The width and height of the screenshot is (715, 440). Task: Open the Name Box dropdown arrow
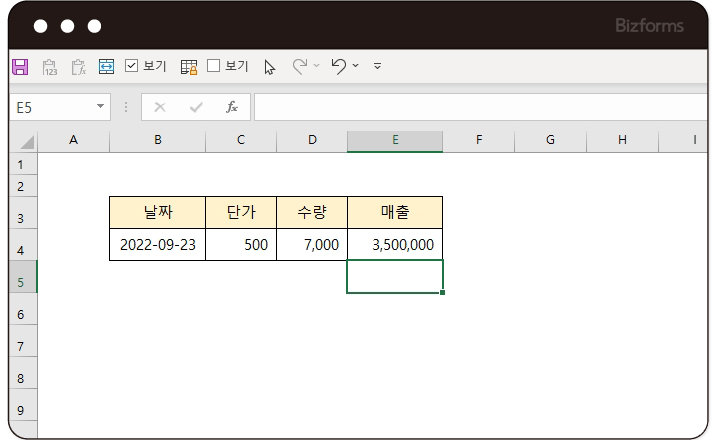[x=100, y=107]
